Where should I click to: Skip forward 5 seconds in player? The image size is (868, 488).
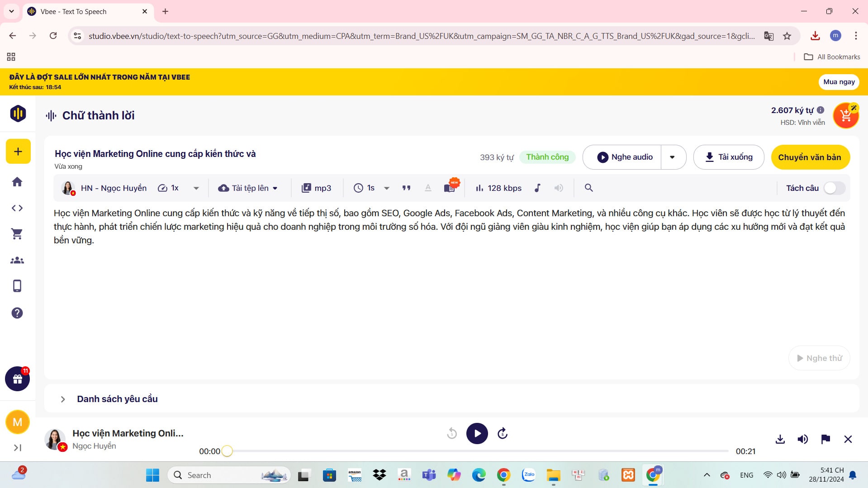[x=503, y=433]
